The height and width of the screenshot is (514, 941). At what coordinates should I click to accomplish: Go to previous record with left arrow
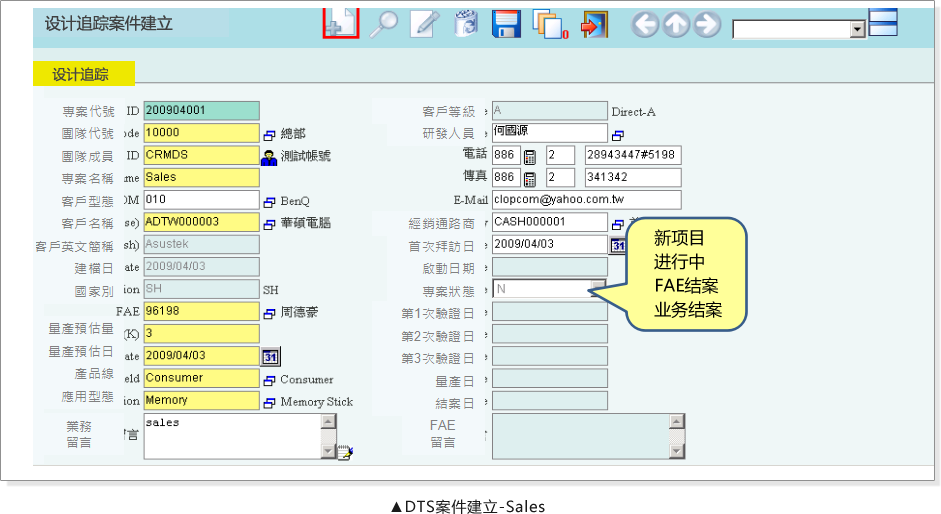[645, 25]
